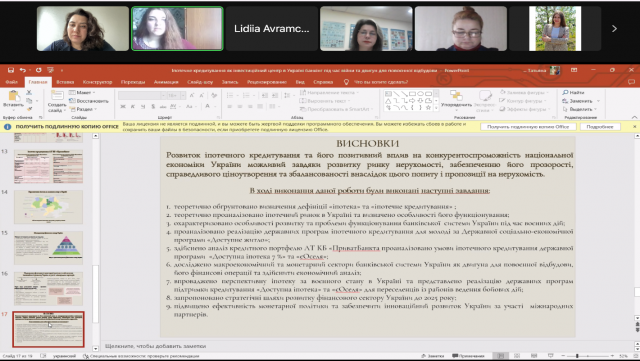This screenshot has height=361, width=640.
Task: Click the Подробнее button in warning bar
Action: coord(600,127)
